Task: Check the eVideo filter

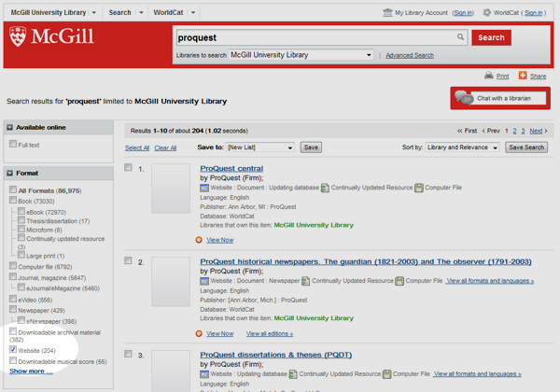Action: pos(13,299)
